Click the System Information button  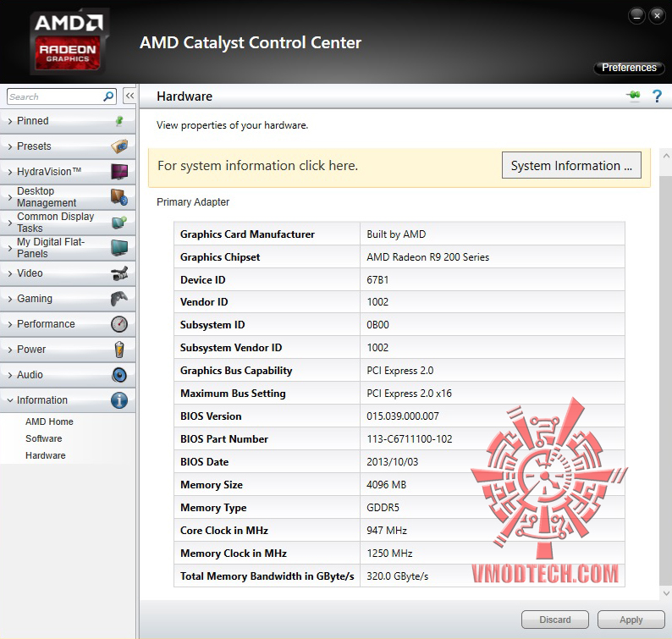click(x=571, y=165)
